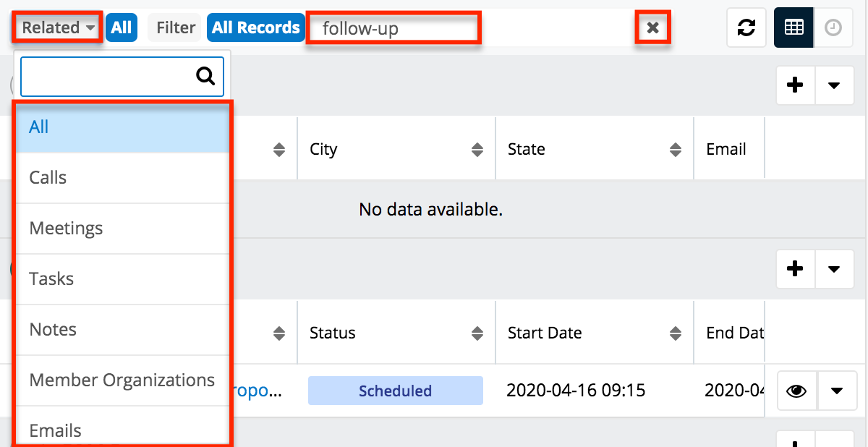Select Meetings from the module list
Image resolution: width=868 pixels, height=447 pixels.
pyautogui.click(x=66, y=228)
